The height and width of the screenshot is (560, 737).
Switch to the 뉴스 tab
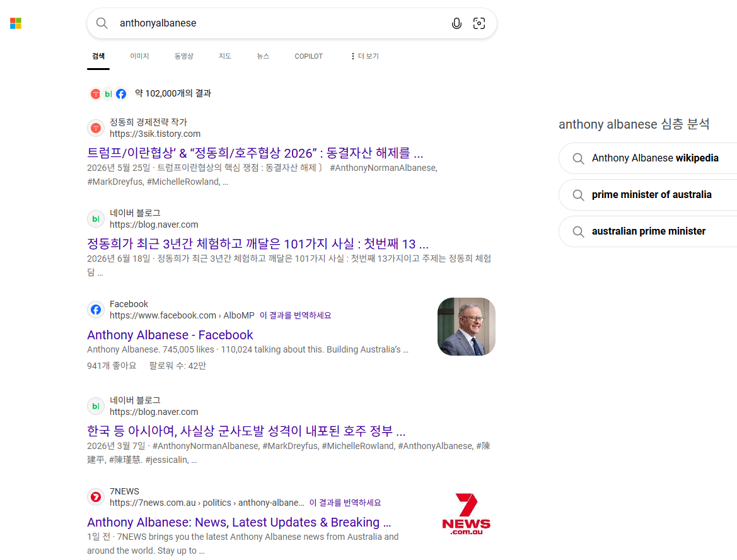pyautogui.click(x=263, y=56)
